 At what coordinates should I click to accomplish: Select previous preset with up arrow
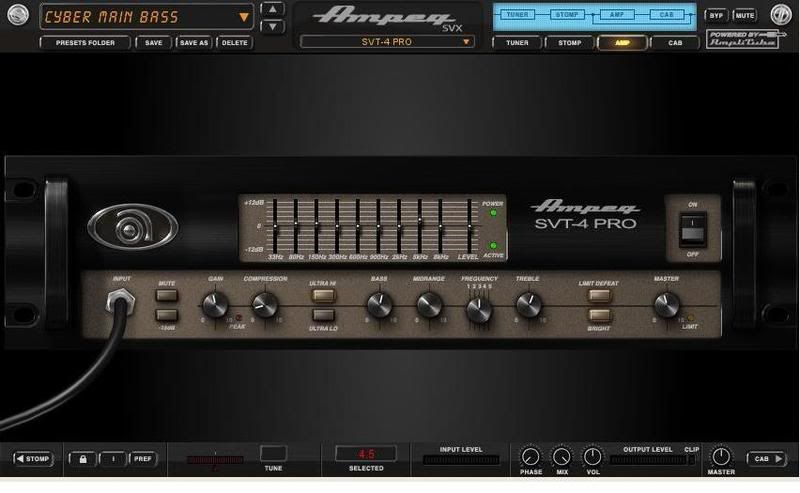pos(272,9)
